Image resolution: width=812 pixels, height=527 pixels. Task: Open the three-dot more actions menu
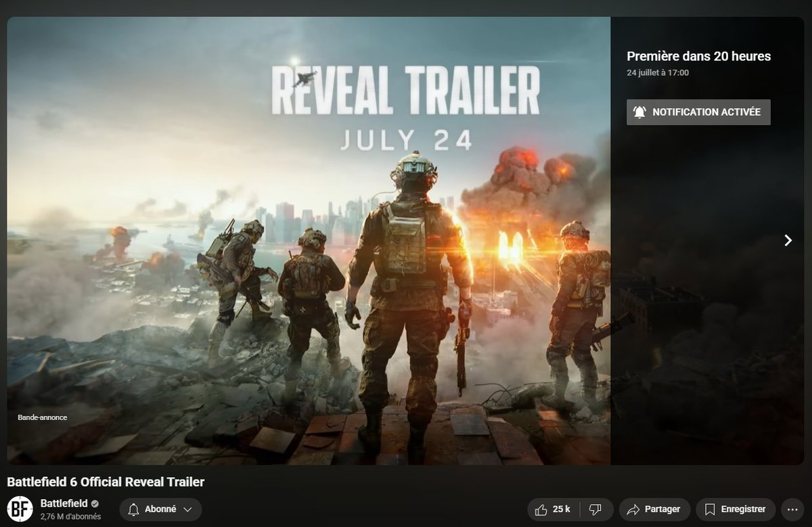click(792, 509)
